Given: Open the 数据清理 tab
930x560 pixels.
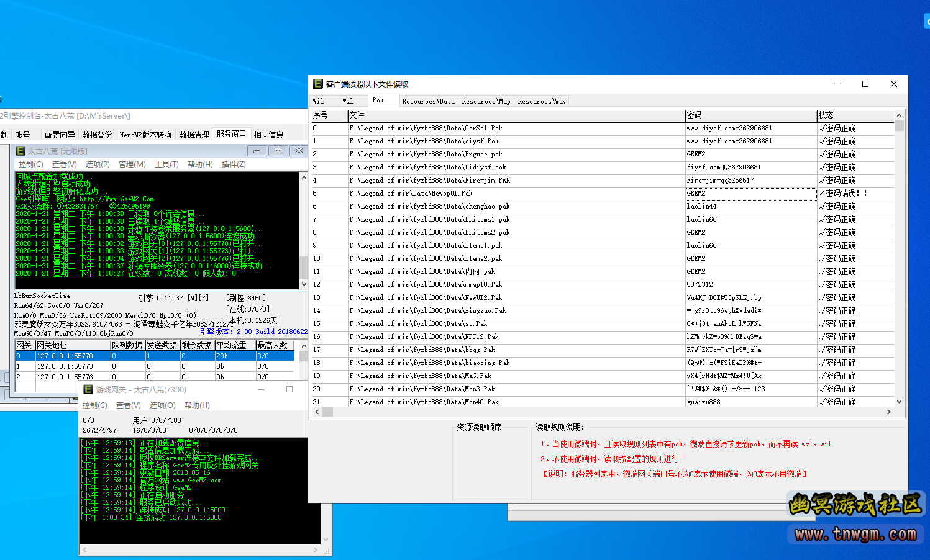Looking at the screenshot, I should click(194, 135).
